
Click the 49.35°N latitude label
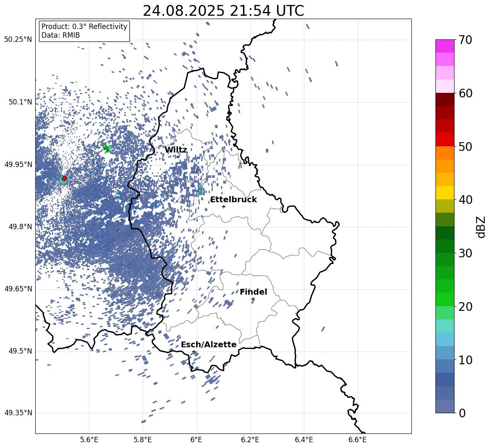pos(18,413)
